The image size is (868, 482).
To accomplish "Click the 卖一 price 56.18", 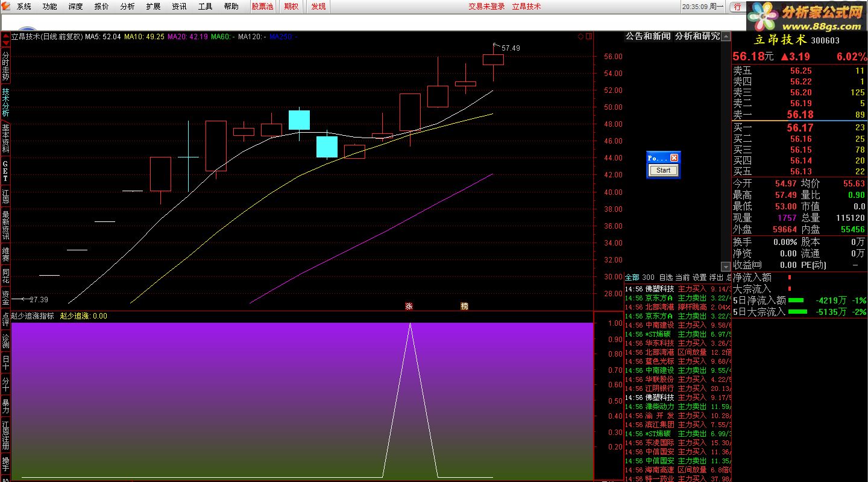I will [800, 115].
